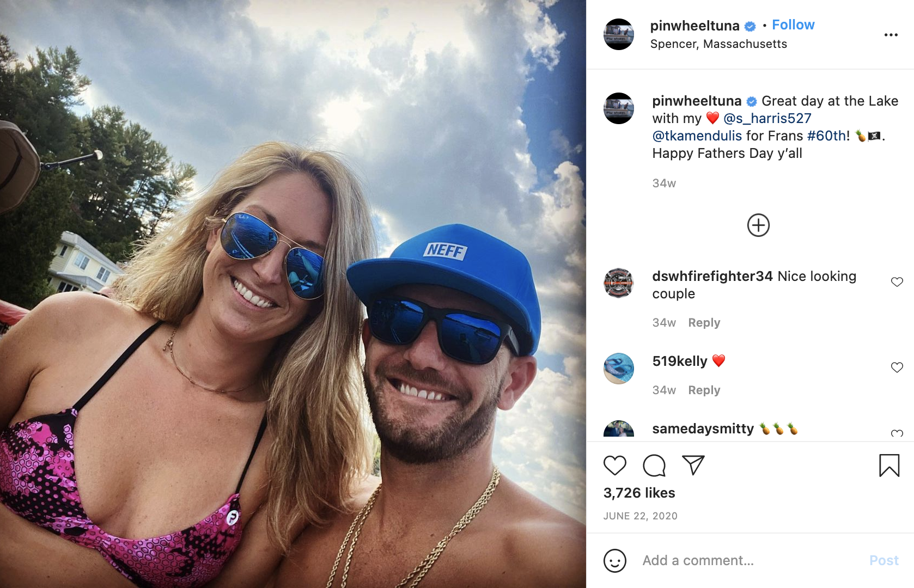The image size is (914, 588).
Task: Open the Spencer, Massachusetts location
Action: click(x=718, y=44)
